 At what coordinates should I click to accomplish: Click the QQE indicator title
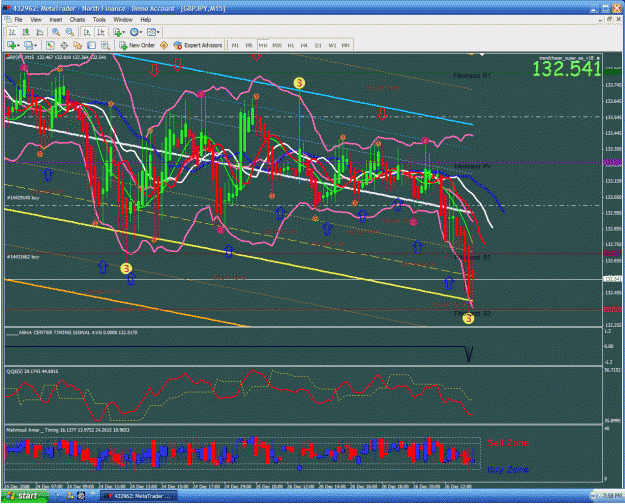[x=32, y=372]
